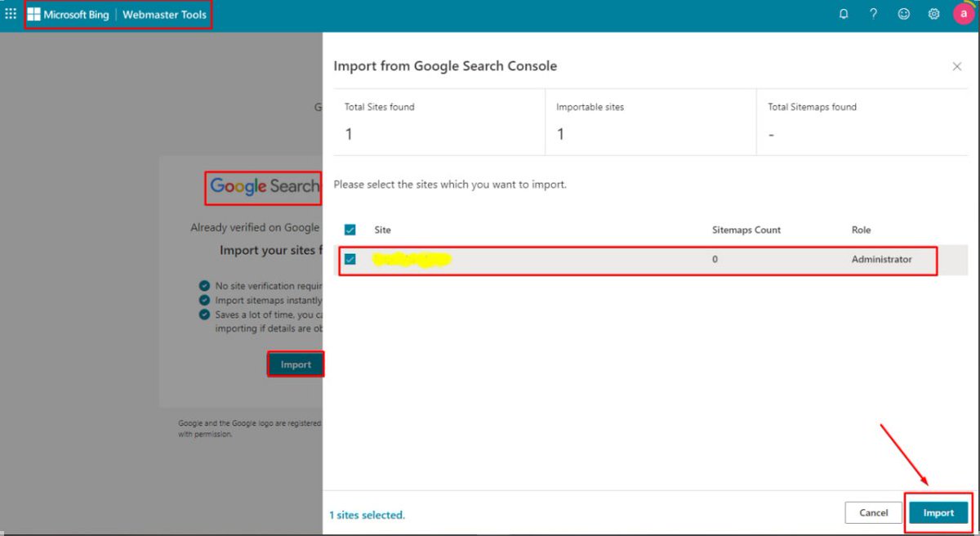Click the Google Search logo on the card
Image resolution: width=980 pixels, height=536 pixels.
click(x=265, y=186)
